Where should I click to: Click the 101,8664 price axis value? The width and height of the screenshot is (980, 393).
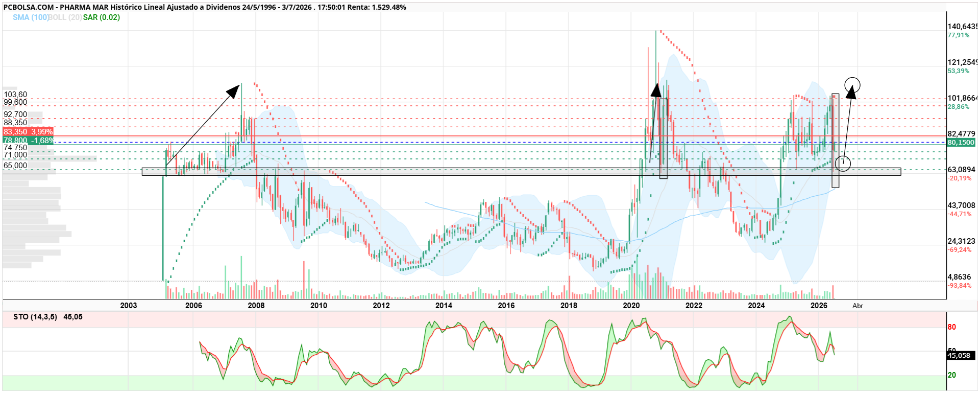963,98
